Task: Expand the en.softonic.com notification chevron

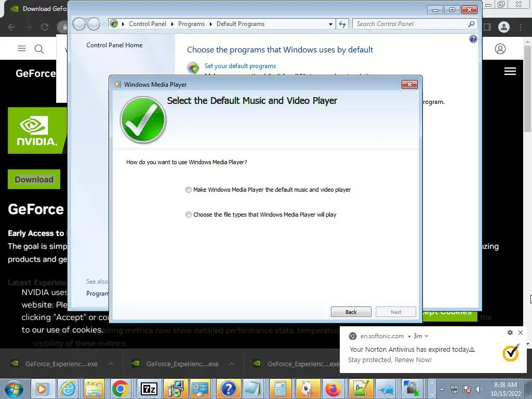Action: (427, 336)
